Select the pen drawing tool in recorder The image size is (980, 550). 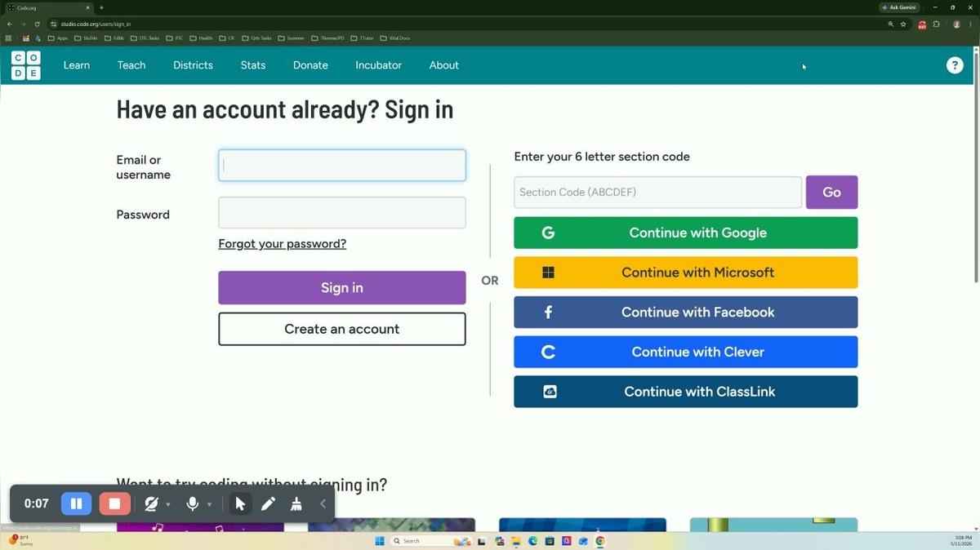(x=268, y=504)
